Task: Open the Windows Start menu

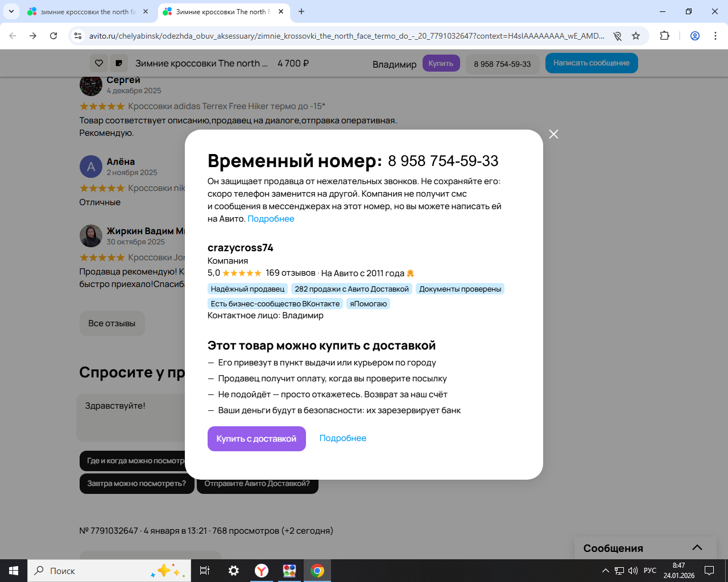Action: pos(14,571)
